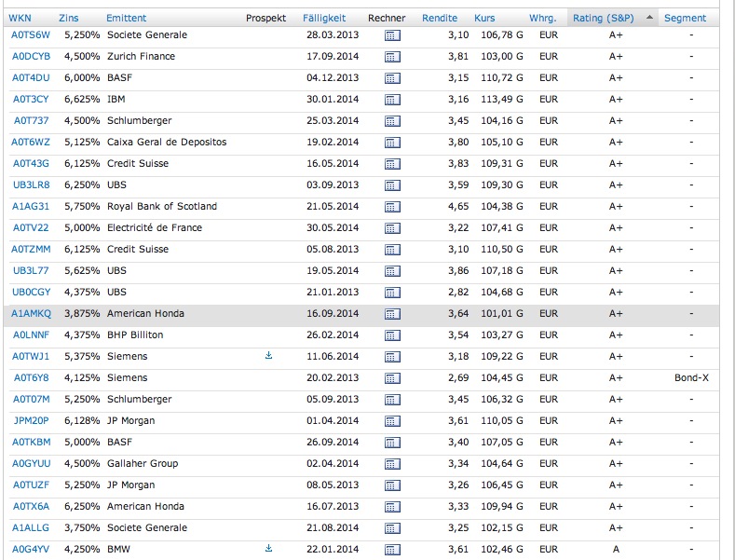Open calculator for Siemens 20.02.2013
This screenshot has width=735, height=560.
coord(392,378)
